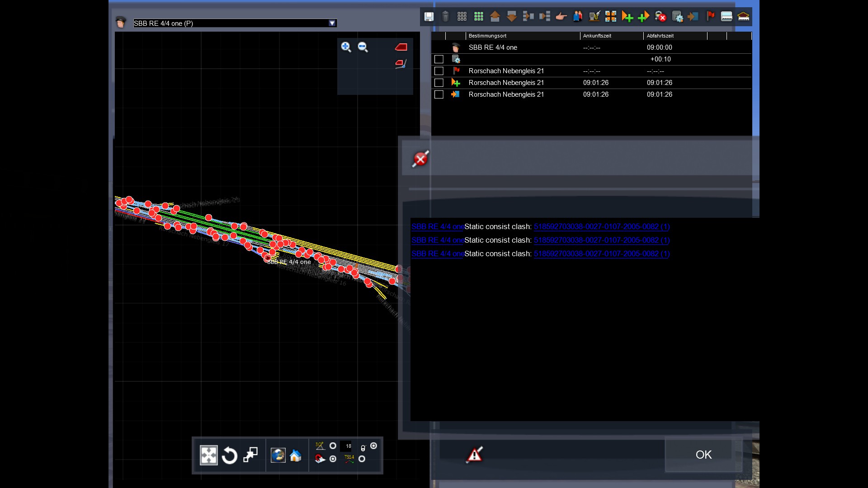
Task: Check the last Rorschach Nebengleis 21 row box
Action: click(439, 94)
